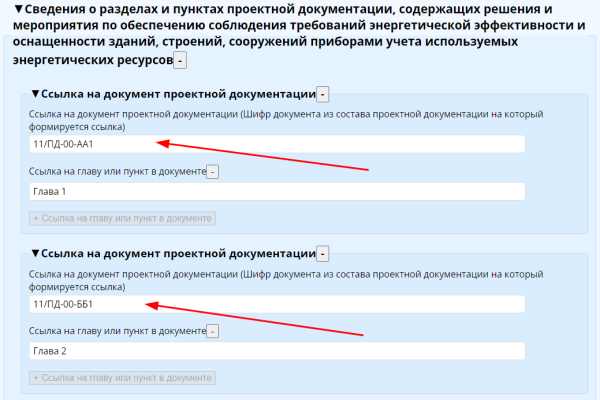The image size is (600, 400).
Task: Select label 'Ссылка на главу или пункт в документе' above Глава 2
Action: pos(117,331)
